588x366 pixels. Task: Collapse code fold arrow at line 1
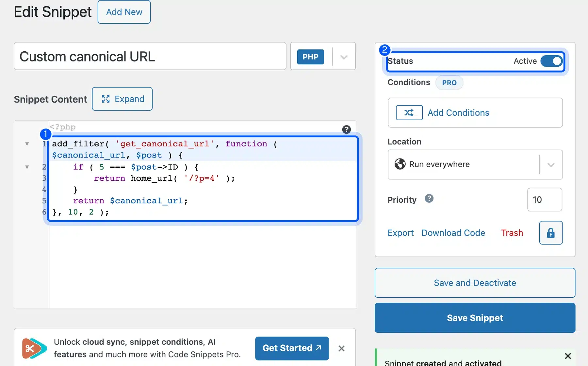click(27, 144)
